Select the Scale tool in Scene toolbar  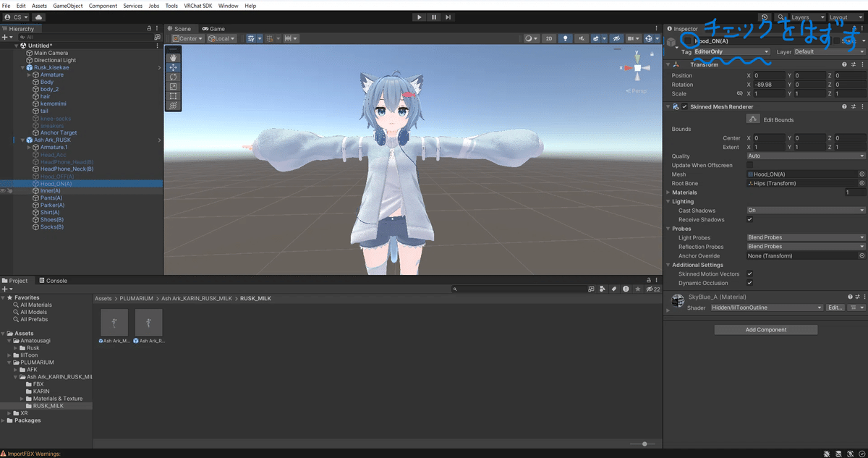point(173,86)
